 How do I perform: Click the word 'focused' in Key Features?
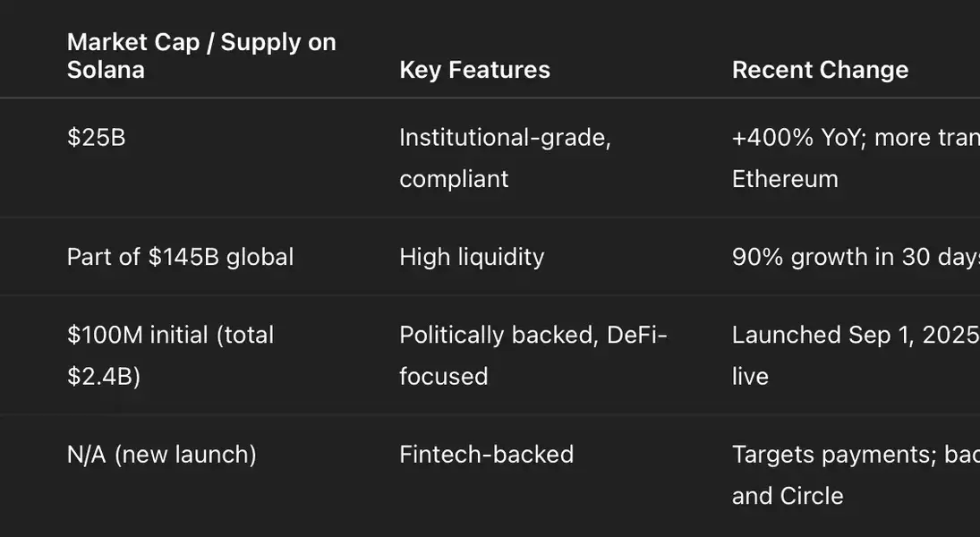443,376
